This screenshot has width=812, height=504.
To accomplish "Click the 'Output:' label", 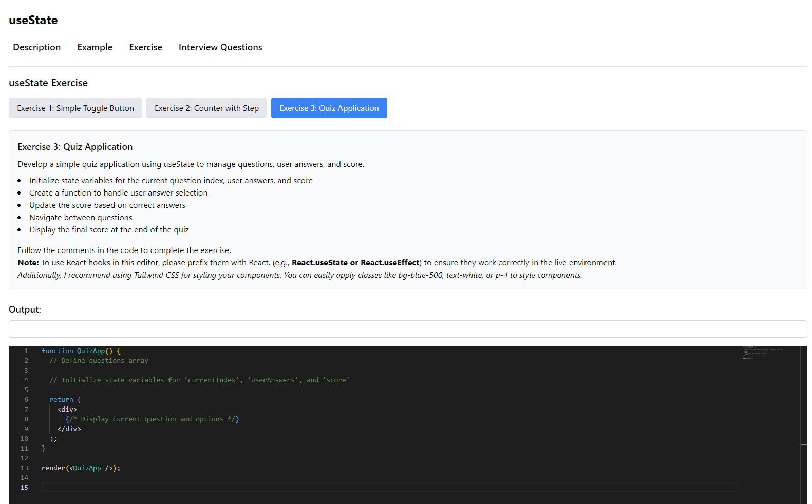I will [x=25, y=309].
